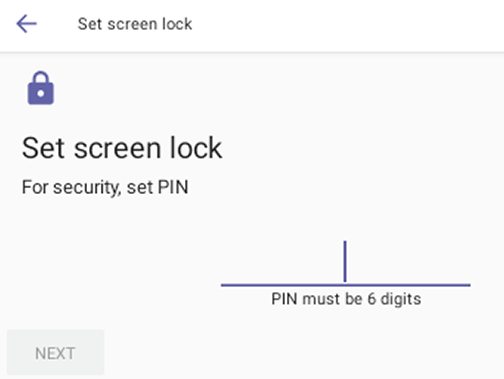Screen dimensions: 504x379
Task: Click the purple padlock icon
Action: [x=40, y=88]
